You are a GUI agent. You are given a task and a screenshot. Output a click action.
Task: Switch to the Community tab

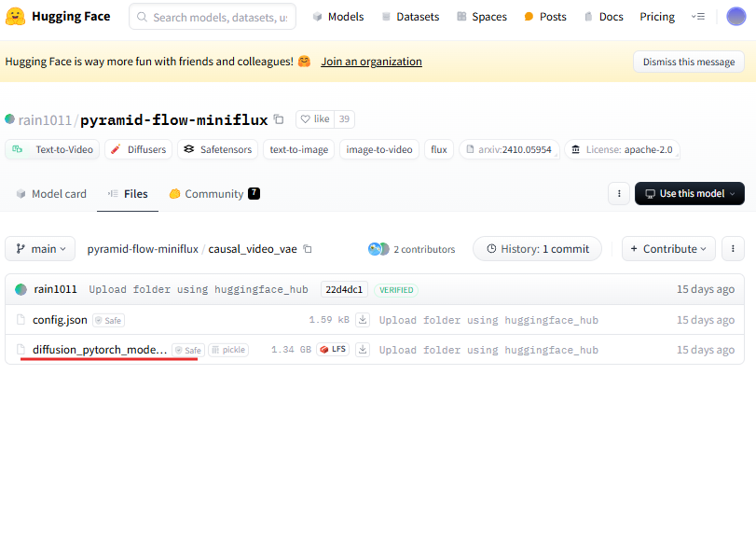214,194
